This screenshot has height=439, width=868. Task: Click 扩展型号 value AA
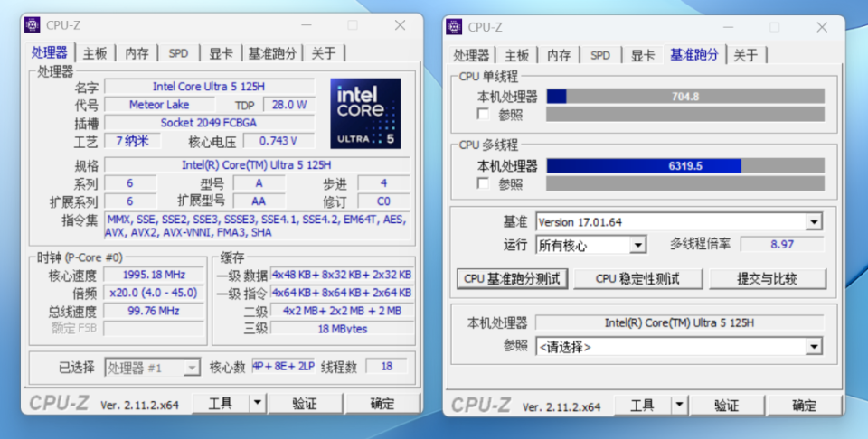tap(259, 201)
